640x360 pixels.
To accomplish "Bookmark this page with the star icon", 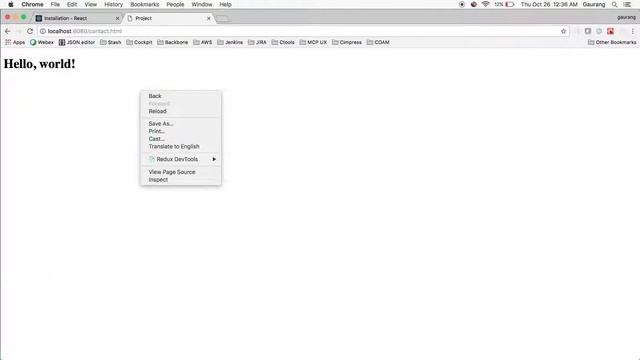I will tap(563, 31).
